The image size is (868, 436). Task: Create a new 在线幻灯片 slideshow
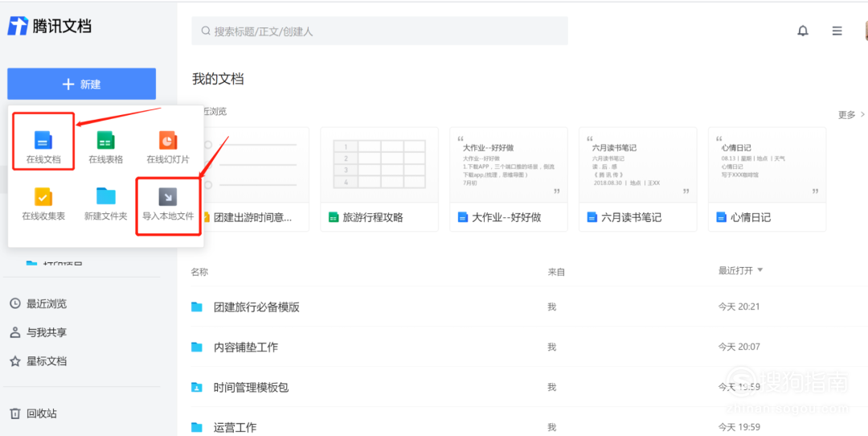(168, 147)
